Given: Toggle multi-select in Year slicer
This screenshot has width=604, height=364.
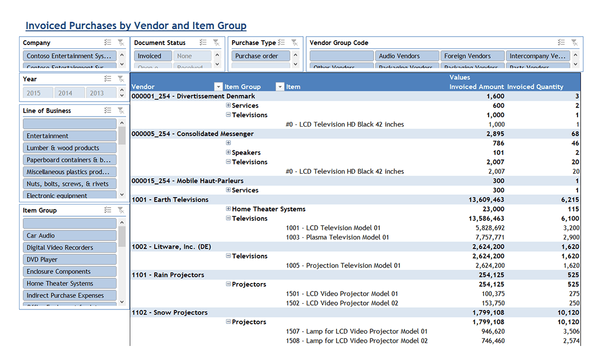Looking at the screenshot, I should coord(108,78).
